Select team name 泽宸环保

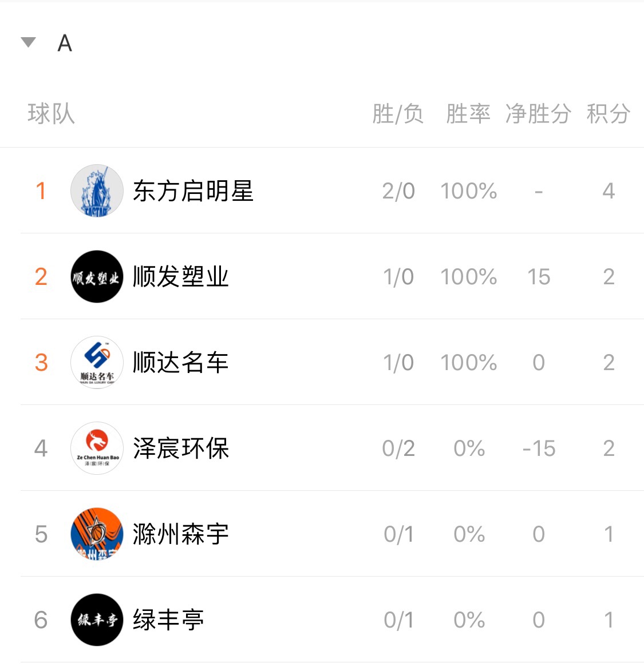pos(181,448)
